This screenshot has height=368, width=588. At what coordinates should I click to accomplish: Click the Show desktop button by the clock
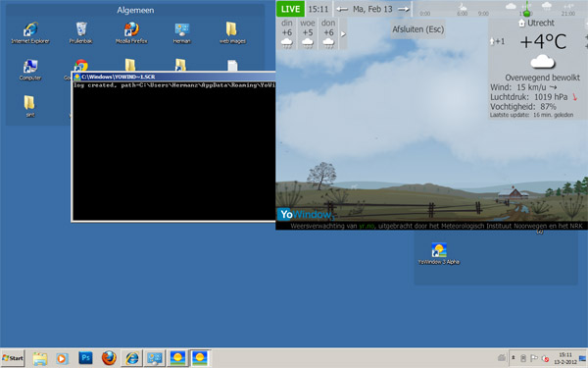tap(583, 358)
